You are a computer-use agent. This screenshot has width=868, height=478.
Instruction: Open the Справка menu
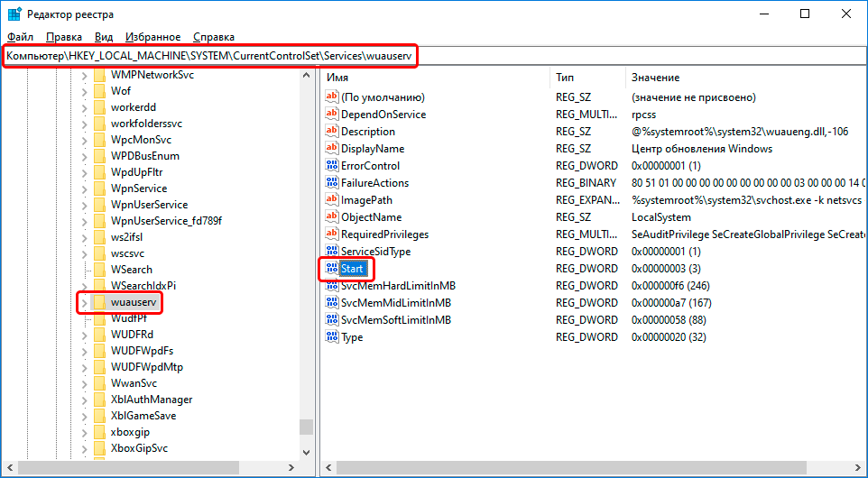click(x=214, y=37)
